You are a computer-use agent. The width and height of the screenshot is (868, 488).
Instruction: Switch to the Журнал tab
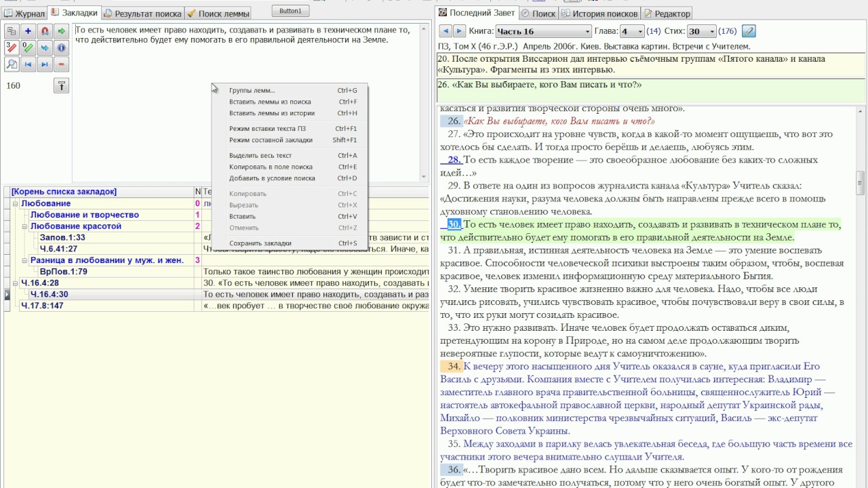[24, 13]
